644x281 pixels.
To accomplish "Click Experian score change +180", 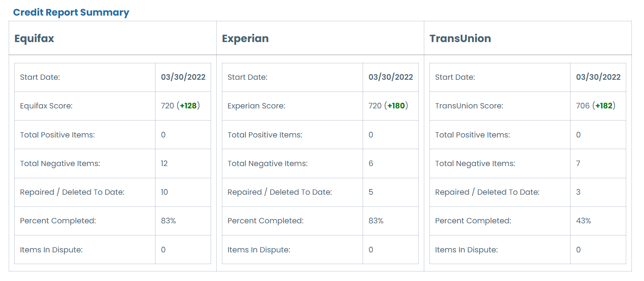I will [x=396, y=106].
